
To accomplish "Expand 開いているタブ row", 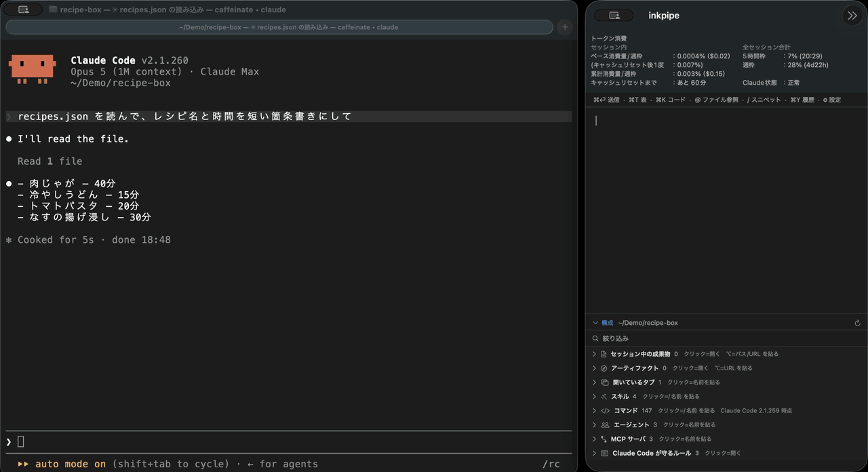I will (595, 382).
